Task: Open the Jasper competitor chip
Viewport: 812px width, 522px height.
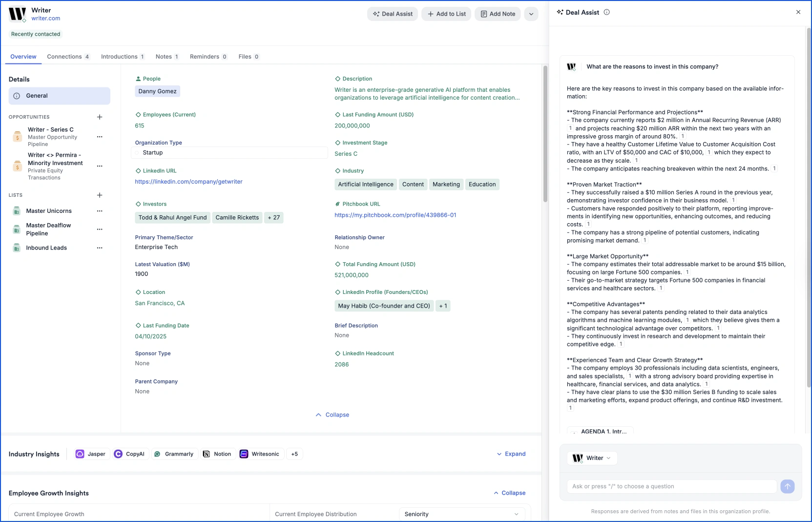Action: coord(91,454)
